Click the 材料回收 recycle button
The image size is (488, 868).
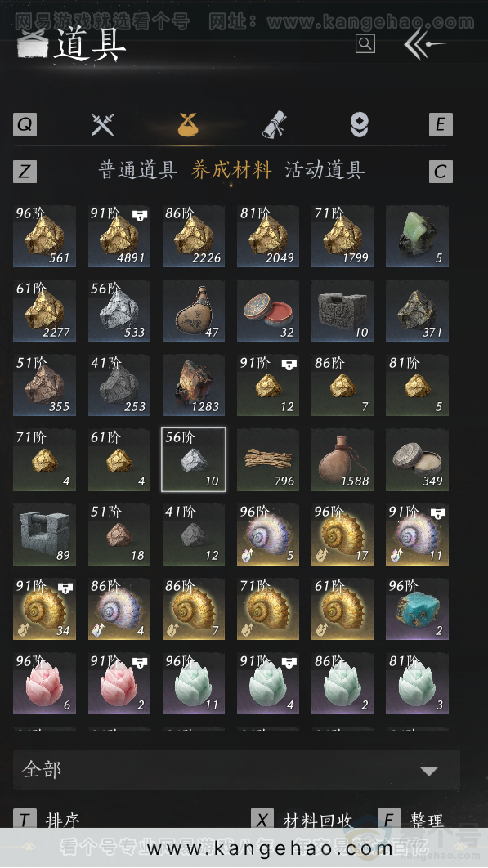click(x=317, y=820)
